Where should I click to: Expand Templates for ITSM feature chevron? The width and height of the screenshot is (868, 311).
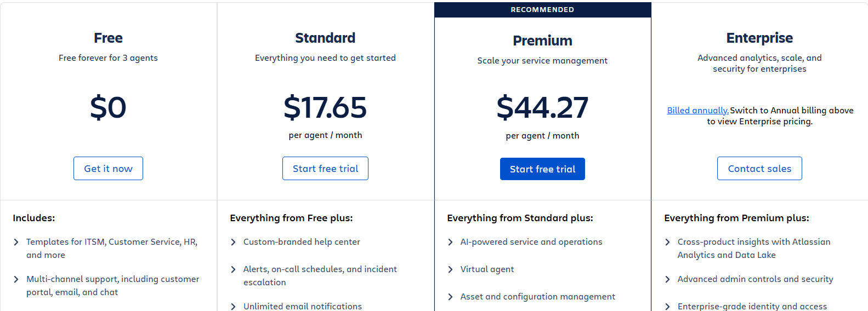(16, 242)
